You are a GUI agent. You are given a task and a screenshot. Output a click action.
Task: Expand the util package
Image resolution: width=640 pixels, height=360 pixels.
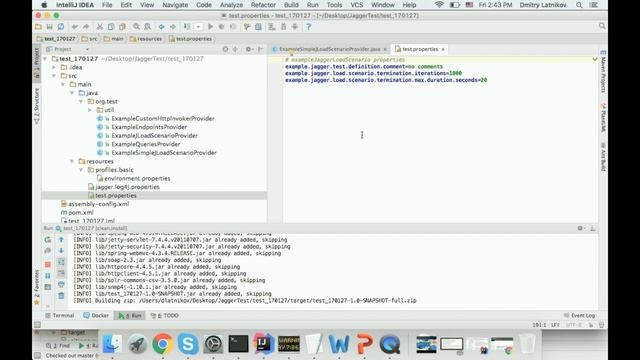(x=90, y=110)
